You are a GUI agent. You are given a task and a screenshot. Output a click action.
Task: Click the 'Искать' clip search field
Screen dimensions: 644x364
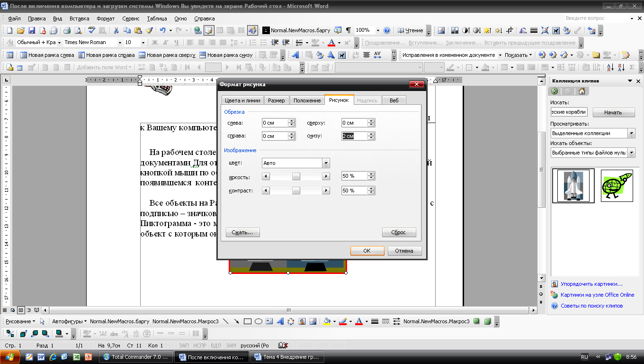tap(569, 112)
